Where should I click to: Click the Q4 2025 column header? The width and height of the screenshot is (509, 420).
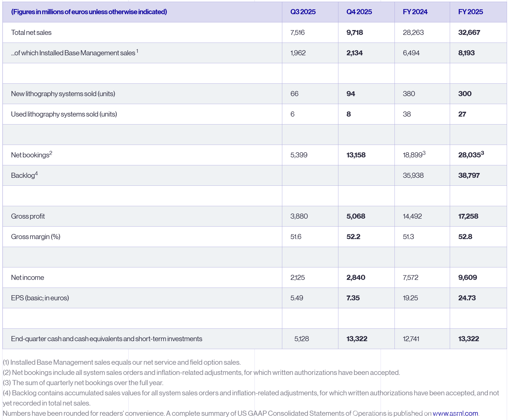359,12
